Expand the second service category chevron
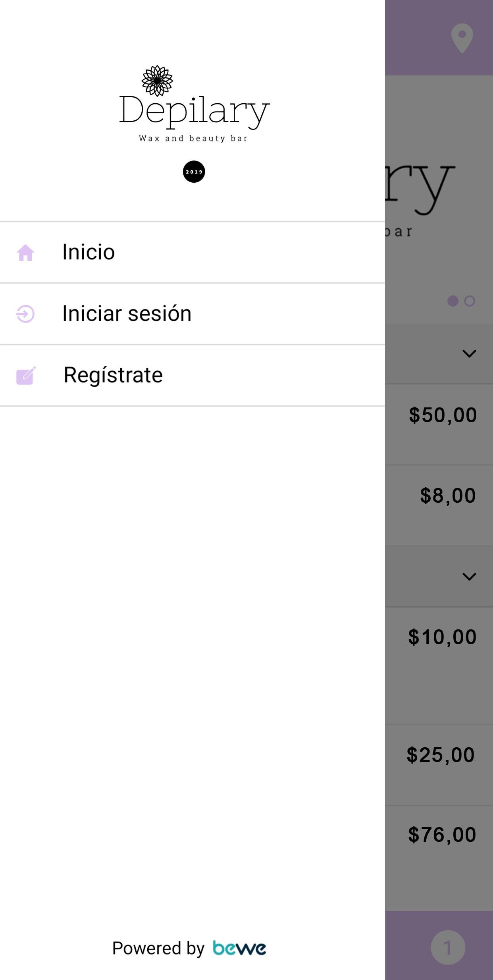The width and height of the screenshot is (493, 980). pyautogui.click(x=469, y=577)
